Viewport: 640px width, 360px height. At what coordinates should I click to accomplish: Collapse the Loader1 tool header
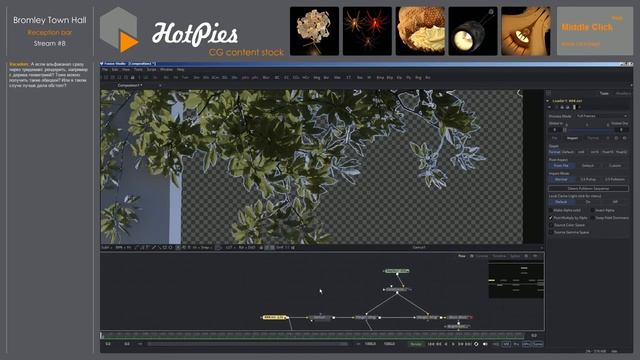[x=548, y=101]
